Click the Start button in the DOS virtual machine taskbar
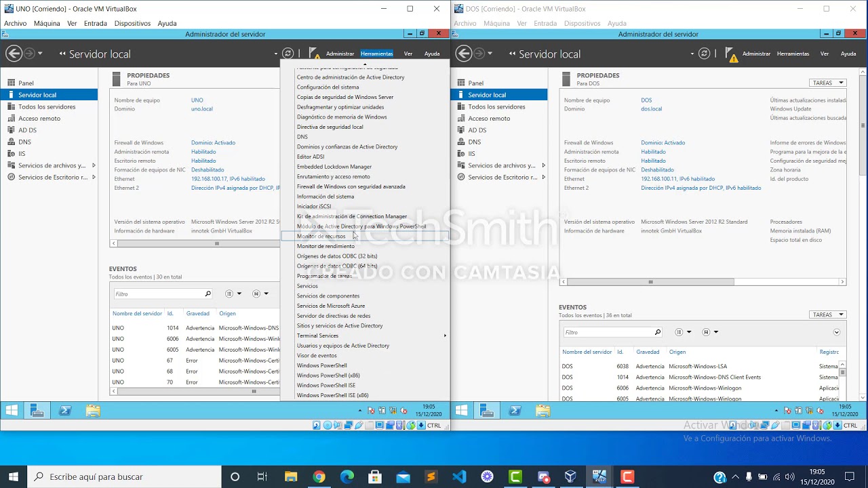 [x=462, y=410]
